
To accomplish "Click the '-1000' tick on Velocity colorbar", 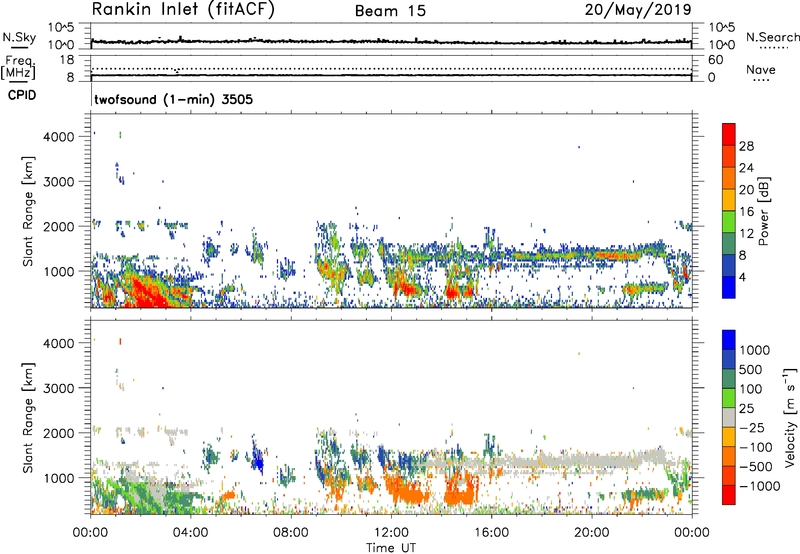I will click(760, 486).
